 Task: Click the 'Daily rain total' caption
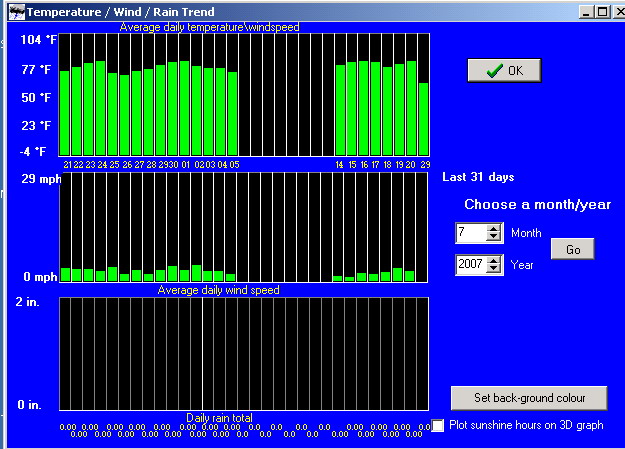click(x=219, y=417)
